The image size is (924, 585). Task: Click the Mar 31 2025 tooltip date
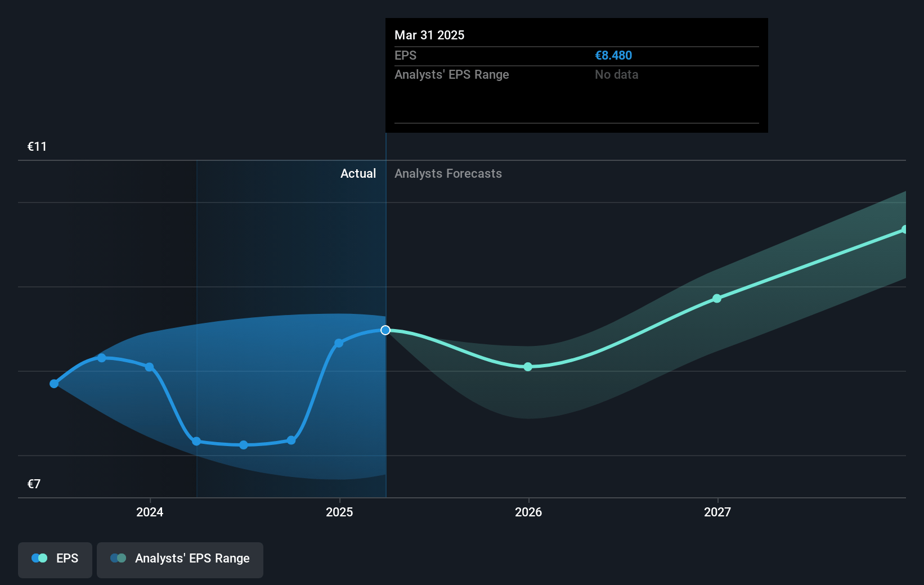[x=429, y=35]
